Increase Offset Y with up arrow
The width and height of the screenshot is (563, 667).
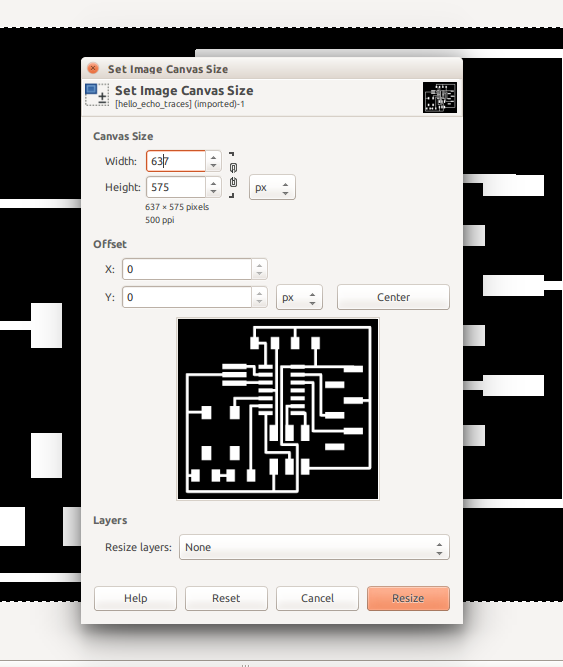click(259, 293)
